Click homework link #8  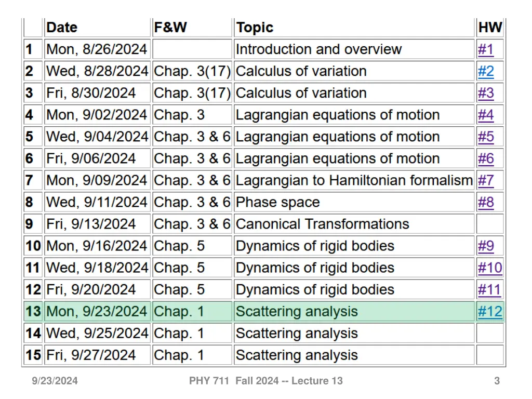click(486, 202)
